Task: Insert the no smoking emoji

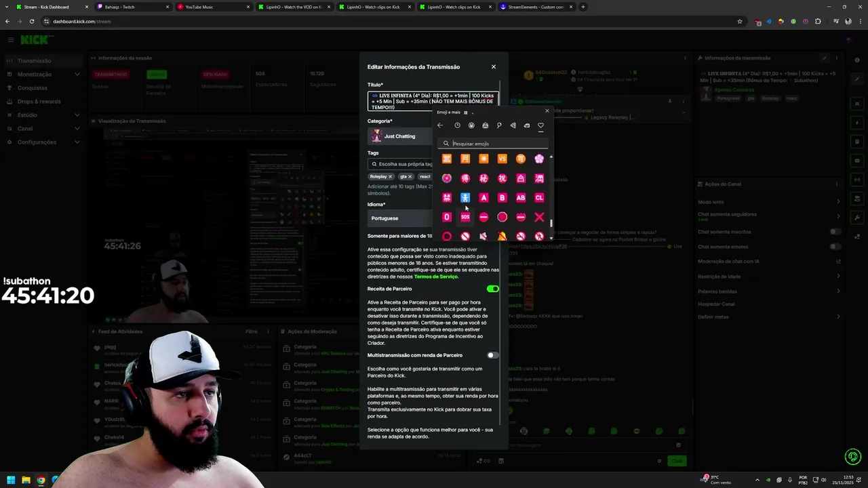Action: 521,236
